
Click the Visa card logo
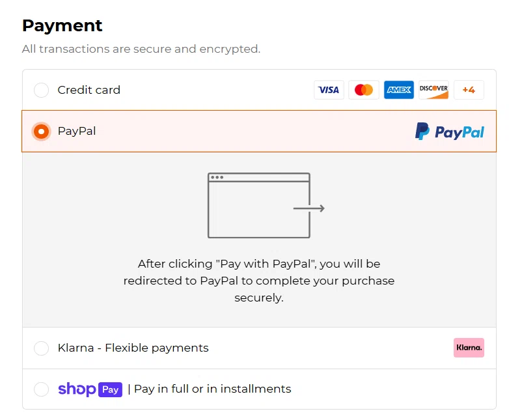[x=329, y=90]
